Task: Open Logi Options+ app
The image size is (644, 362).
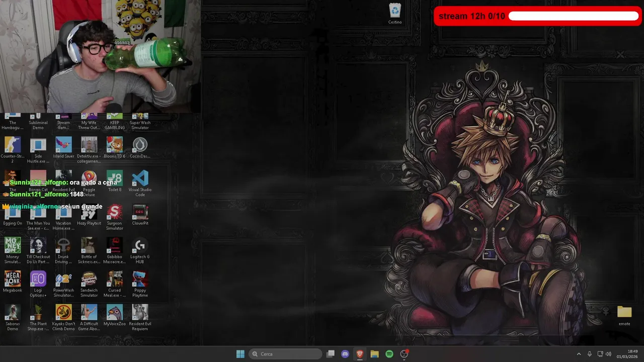Action: point(38,284)
